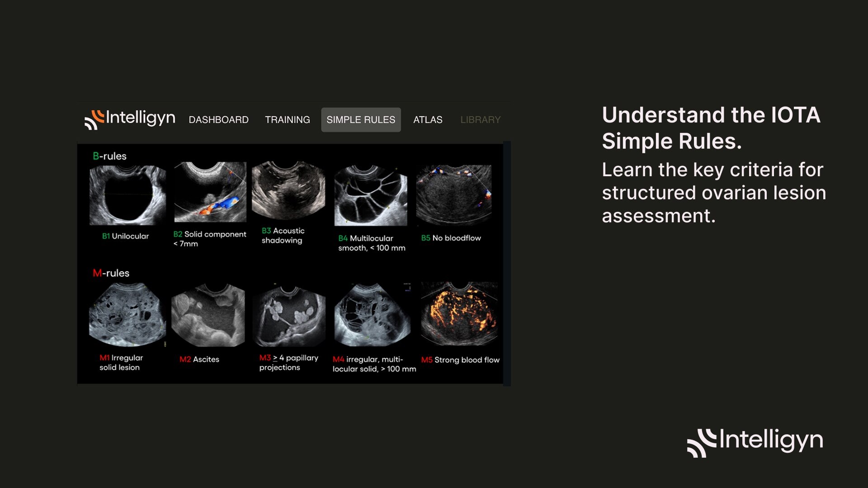Screen dimensions: 868x488
Task: Open M1 irregular solid lesion image
Action: [127, 314]
